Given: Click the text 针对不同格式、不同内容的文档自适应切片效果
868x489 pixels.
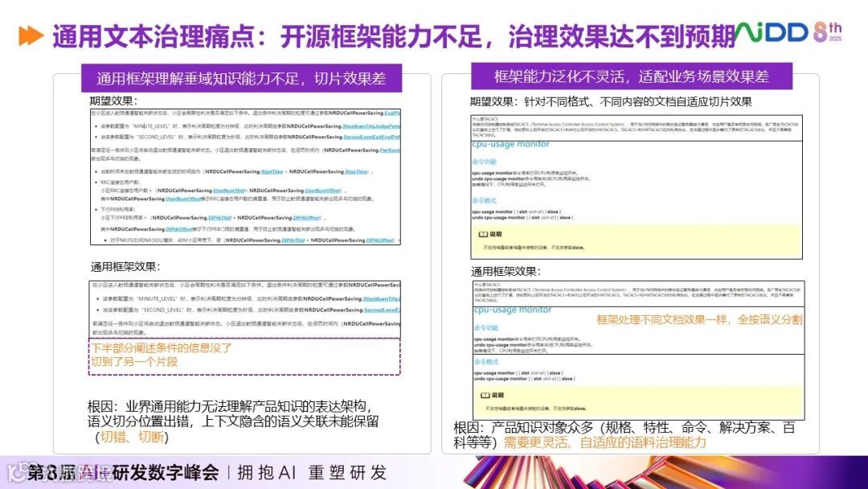Looking at the screenshot, I should (x=637, y=101).
